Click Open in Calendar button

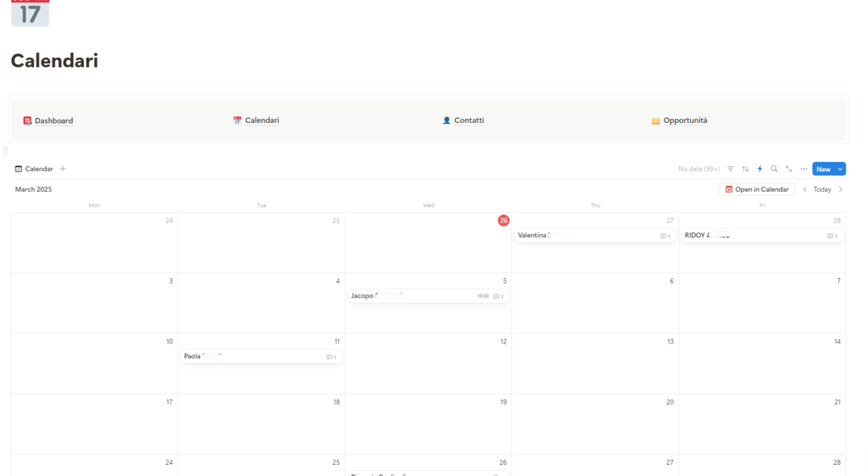coord(757,189)
